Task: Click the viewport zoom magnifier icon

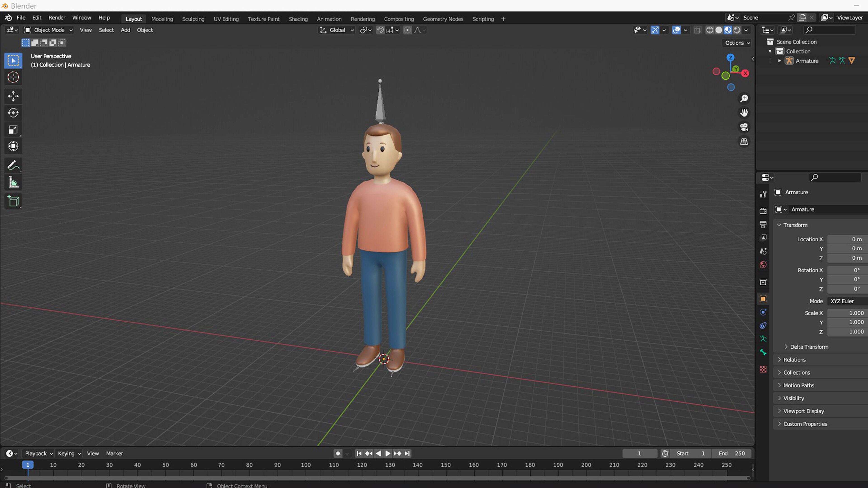Action: 744,98
